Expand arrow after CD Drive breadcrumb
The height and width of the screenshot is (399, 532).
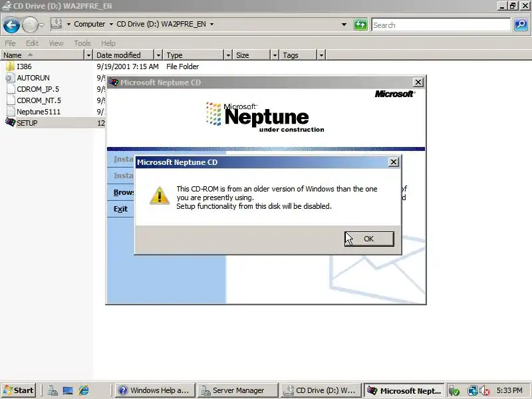[211, 24]
